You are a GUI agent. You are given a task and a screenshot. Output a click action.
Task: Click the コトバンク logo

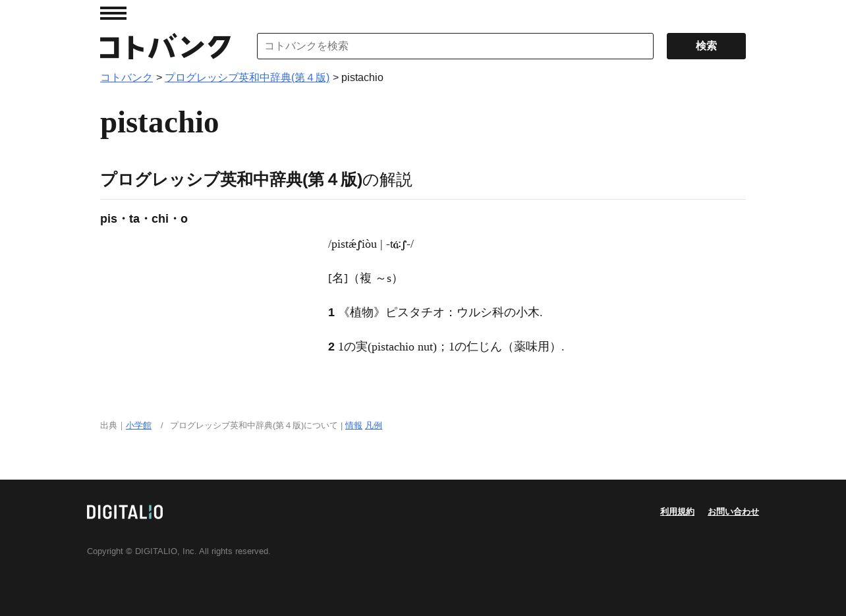(165, 47)
